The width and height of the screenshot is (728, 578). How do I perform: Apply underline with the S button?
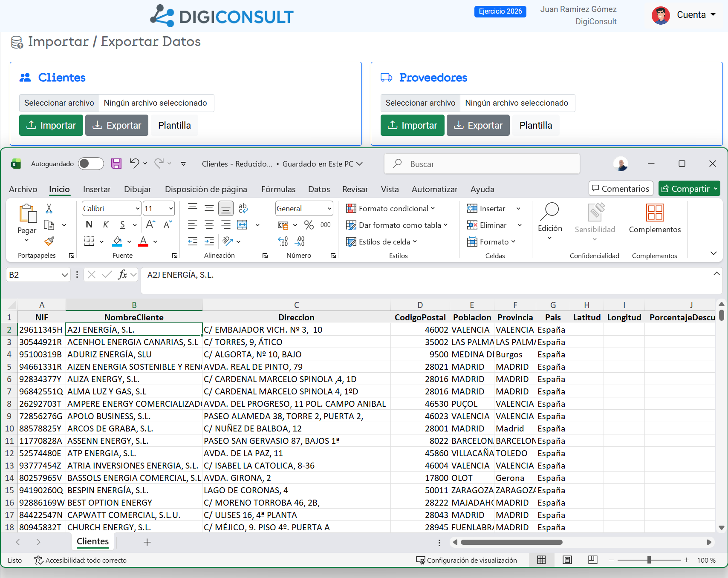(122, 224)
